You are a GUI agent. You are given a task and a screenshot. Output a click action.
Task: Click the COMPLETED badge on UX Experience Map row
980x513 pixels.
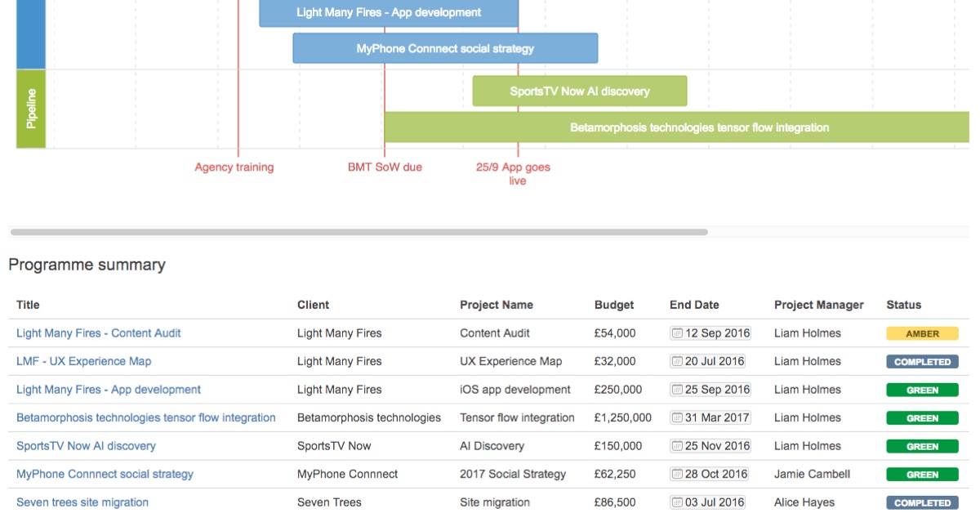[922, 361]
